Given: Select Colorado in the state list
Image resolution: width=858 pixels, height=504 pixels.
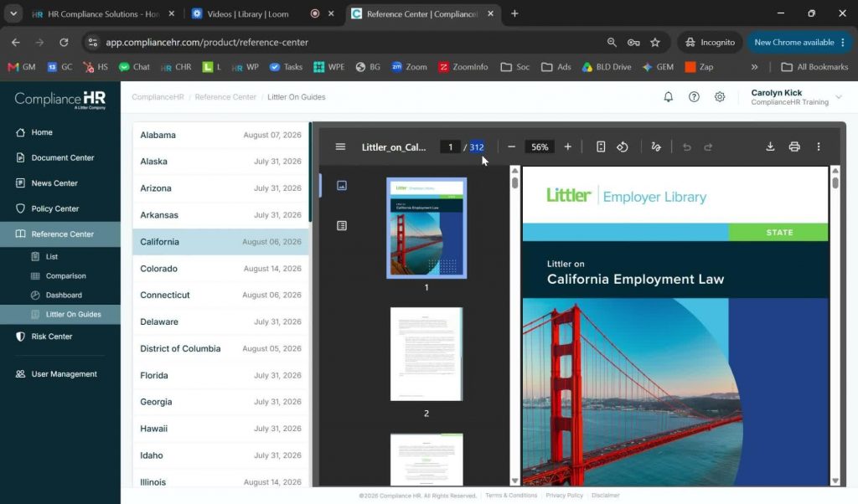Looking at the screenshot, I should (220, 269).
